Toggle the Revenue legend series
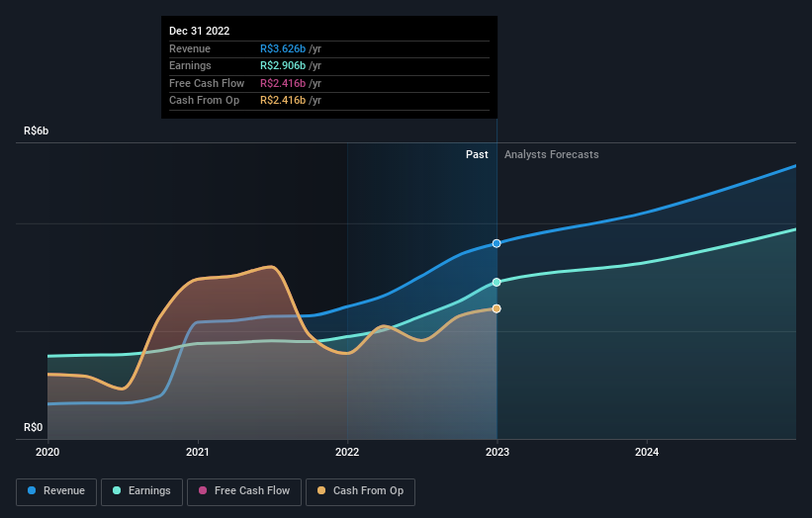The height and width of the screenshot is (518, 812). (56, 491)
